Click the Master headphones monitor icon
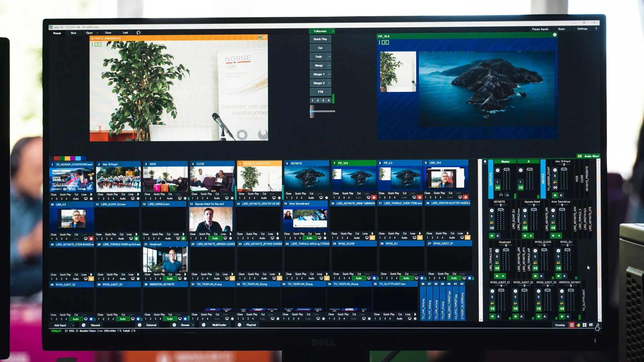Viewport: 644px width, 362px height. (x=501, y=195)
